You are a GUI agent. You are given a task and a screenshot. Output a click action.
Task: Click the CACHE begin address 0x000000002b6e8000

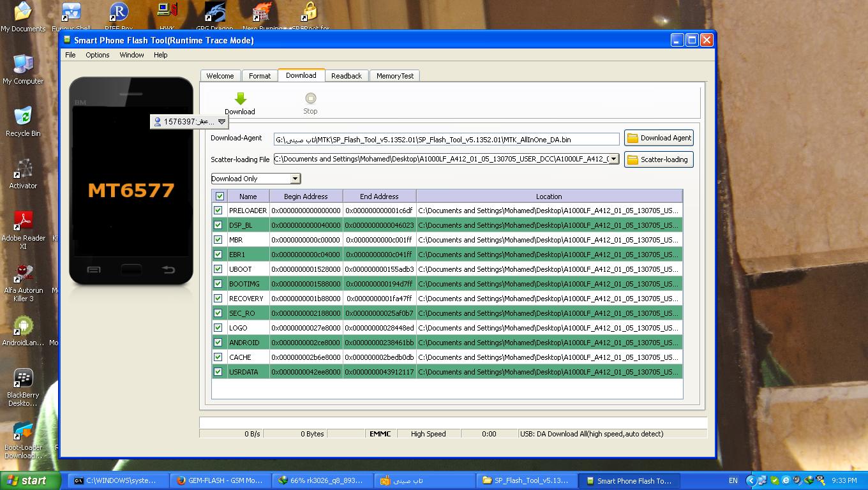[x=306, y=357]
